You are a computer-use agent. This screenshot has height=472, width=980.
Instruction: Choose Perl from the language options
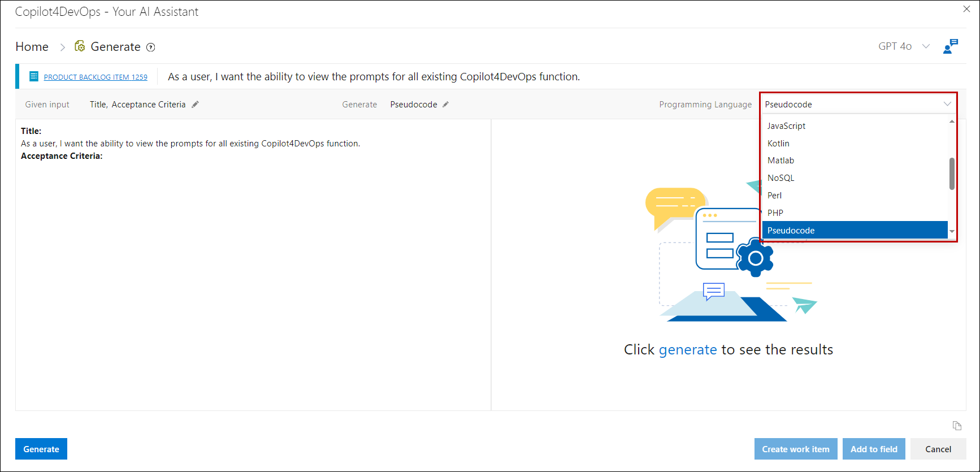coord(855,196)
